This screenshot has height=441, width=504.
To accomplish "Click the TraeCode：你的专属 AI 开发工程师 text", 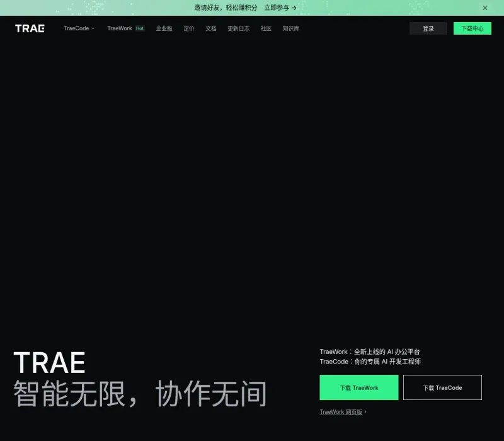I will pyautogui.click(x=370, y=362).
